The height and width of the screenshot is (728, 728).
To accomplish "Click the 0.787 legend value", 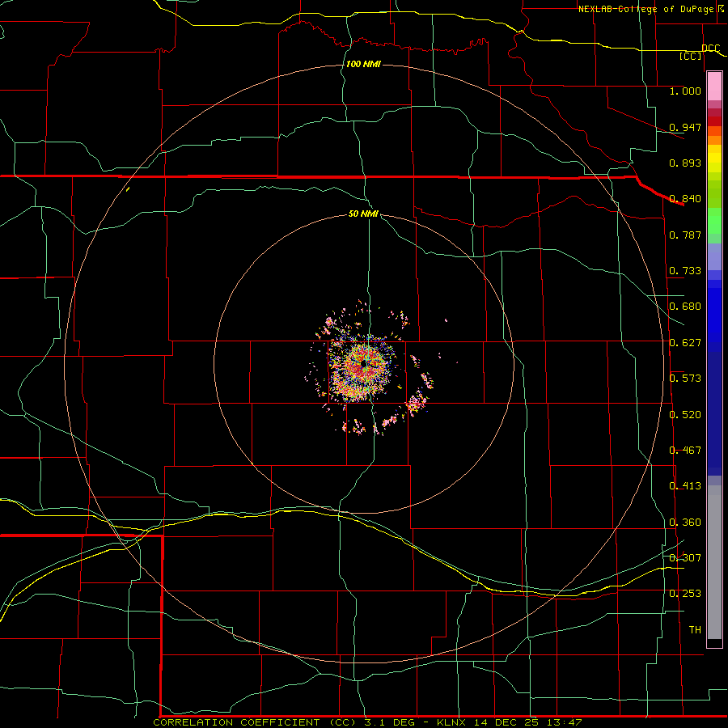I will coord(685,235).
